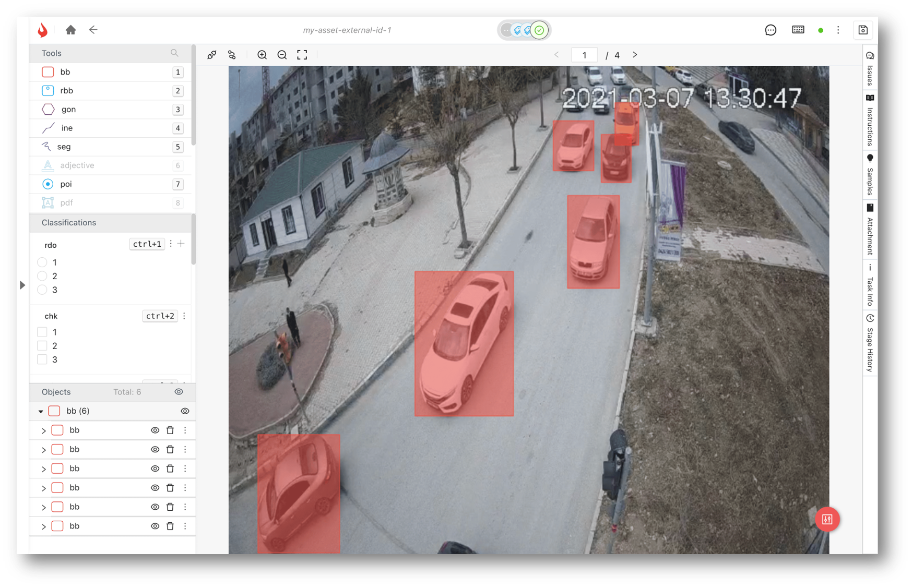Screen dimensions: 912x588
Task: Expand the first bb object entry
Action: pos(44,430)
